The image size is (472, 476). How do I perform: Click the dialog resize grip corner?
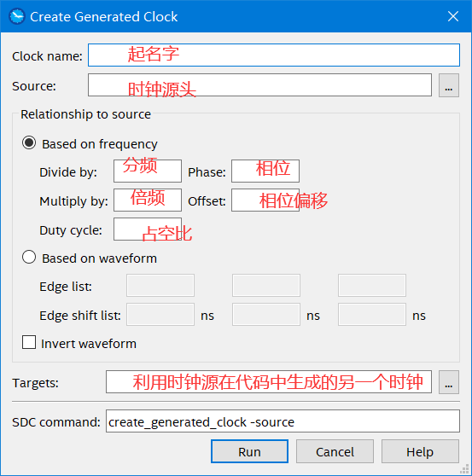[465, 469]
